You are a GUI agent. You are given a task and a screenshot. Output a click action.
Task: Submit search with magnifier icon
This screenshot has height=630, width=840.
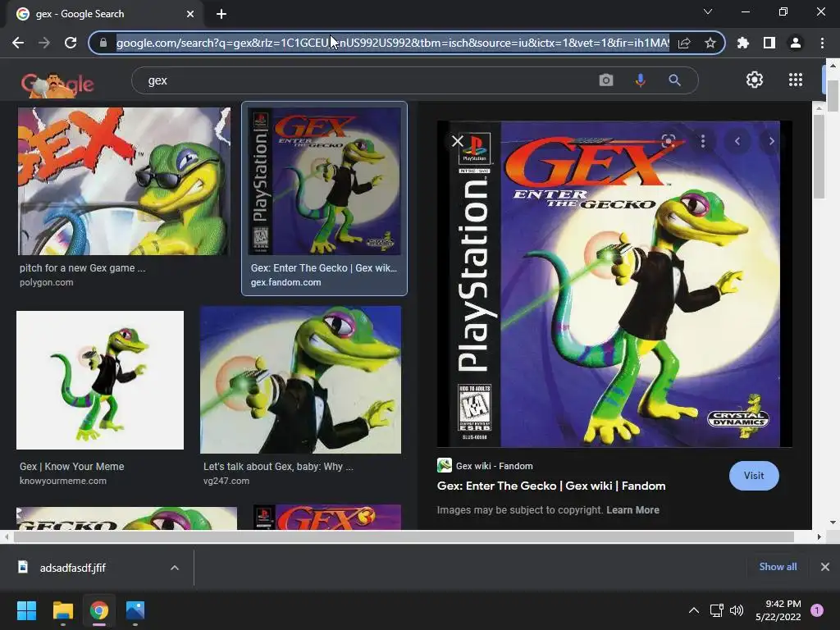tap(674, 80)
